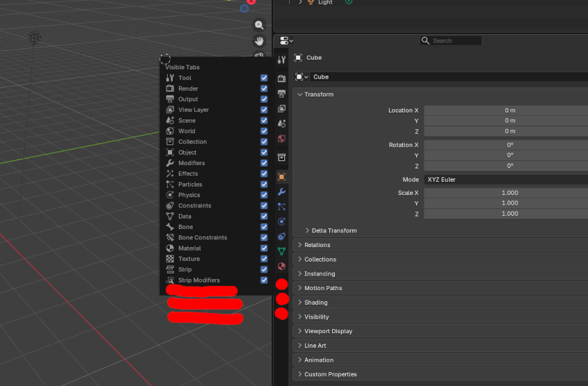This screenshot has height=386, width=588.
Task: Open the Scene properties tab
Action: [282, 124]
